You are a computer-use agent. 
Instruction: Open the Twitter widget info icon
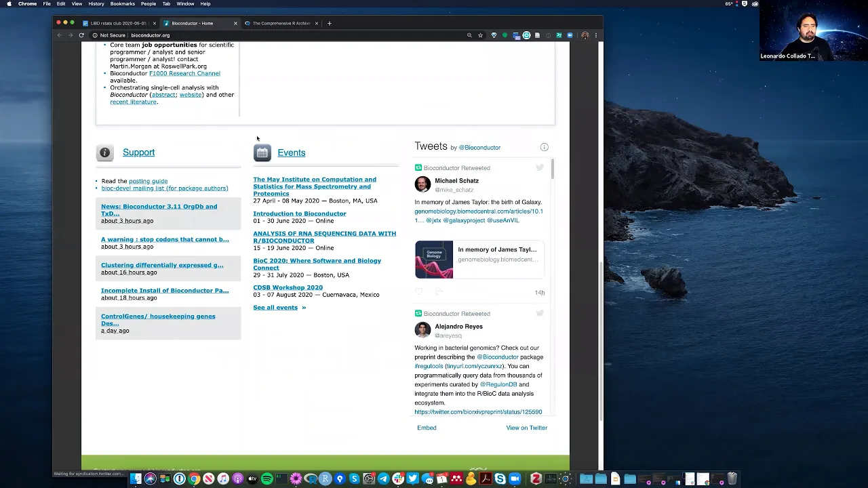(544, 147)
